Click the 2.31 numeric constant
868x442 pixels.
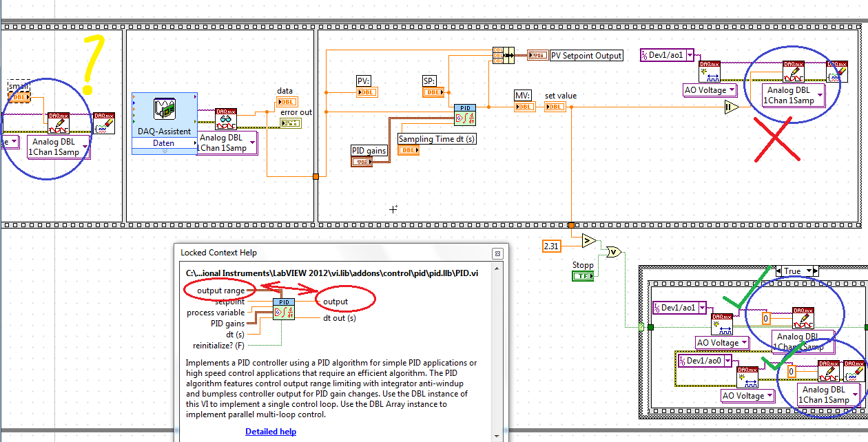pos(553,246)
